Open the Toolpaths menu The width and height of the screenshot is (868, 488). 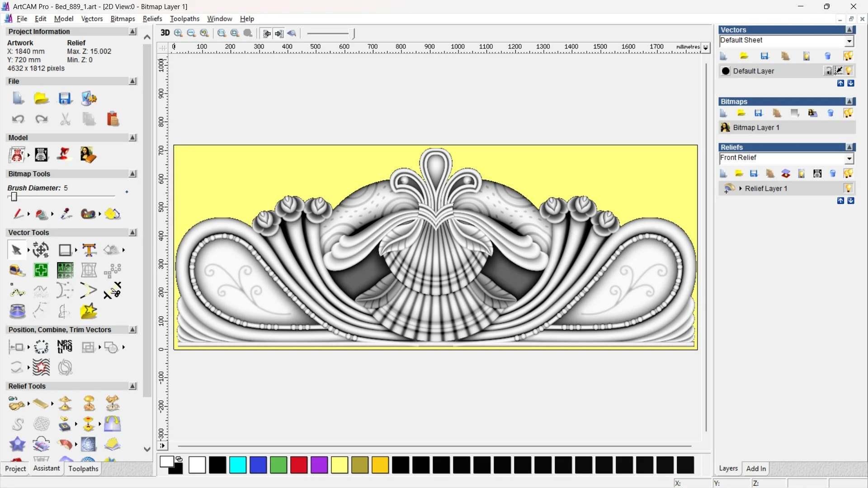(x=184, y=19)
